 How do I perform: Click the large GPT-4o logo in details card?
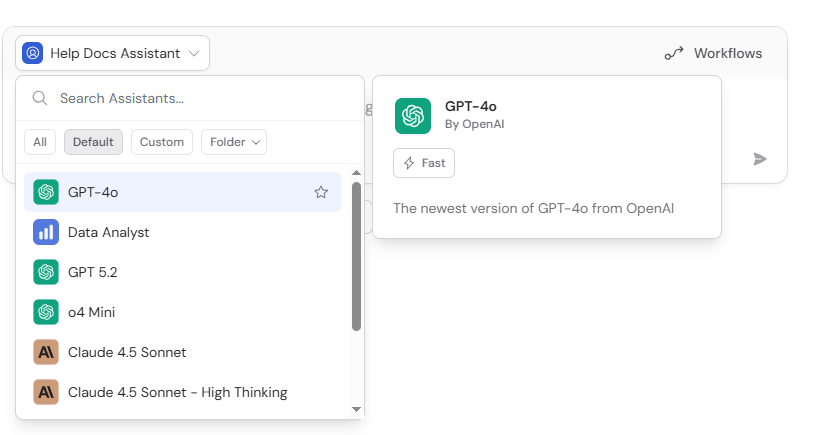click(413, 116)
